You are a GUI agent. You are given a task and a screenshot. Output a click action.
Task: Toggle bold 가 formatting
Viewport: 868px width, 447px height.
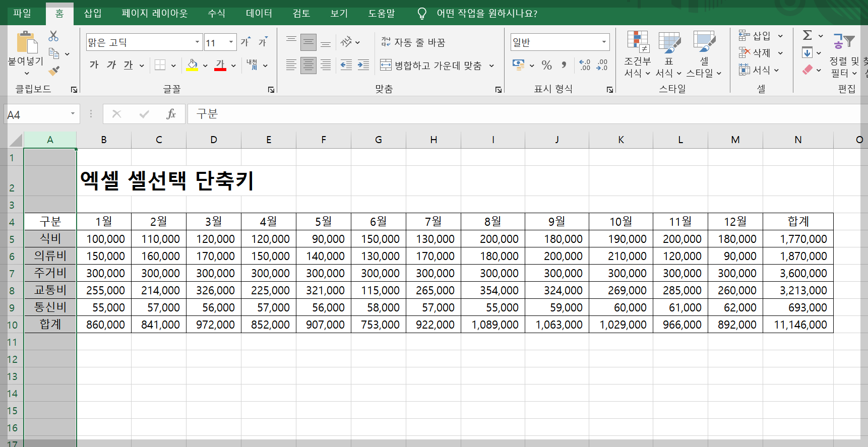[x=94, y=65]
